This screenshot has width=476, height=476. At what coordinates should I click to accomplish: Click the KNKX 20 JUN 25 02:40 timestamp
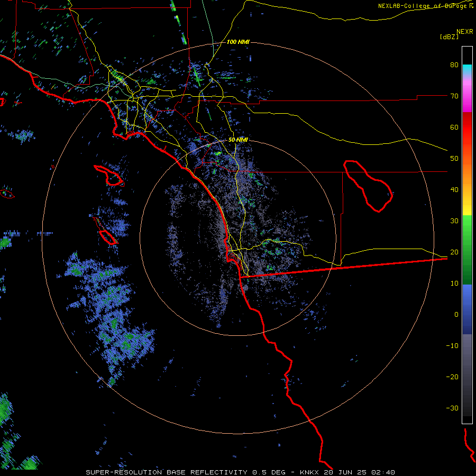[x=347, y=472]
